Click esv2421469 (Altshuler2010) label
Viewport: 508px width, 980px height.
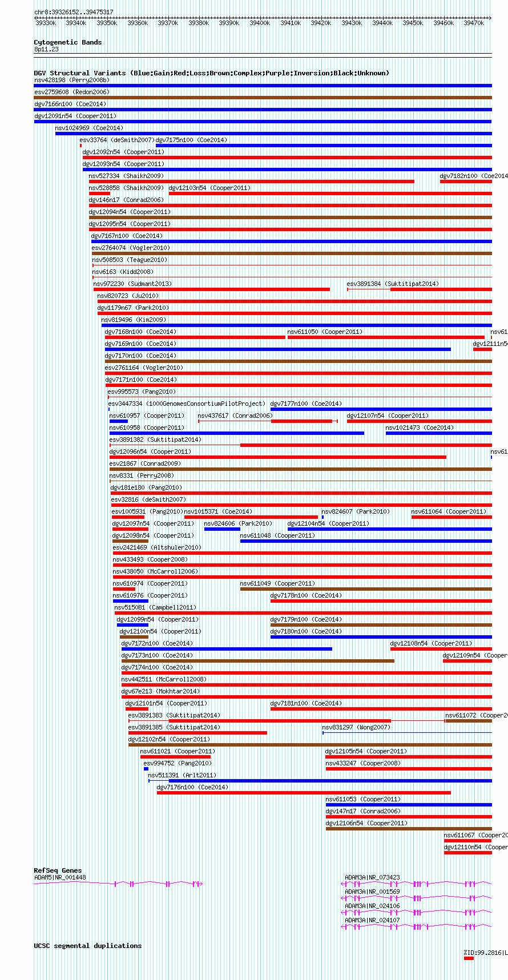pos(157,547)
